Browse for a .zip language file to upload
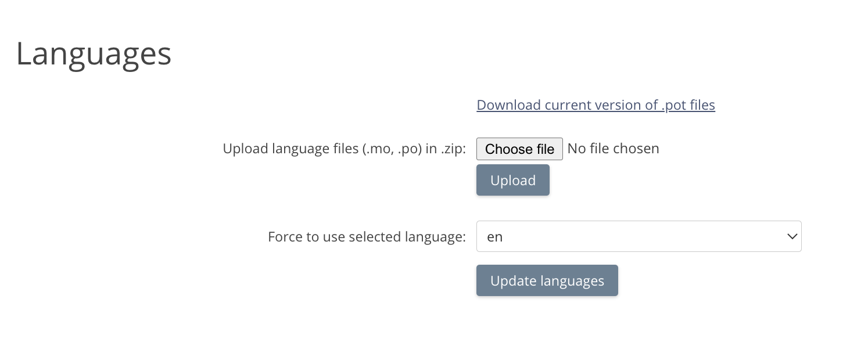Viewport: 868px width, 346px height. [x=519, y=149]
